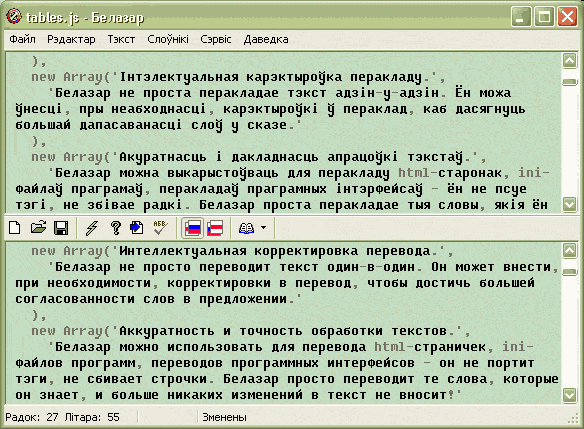Click the lower pane's scroll up arrow
The width and height of the screenshot is (584, 429).
[569, 250]
